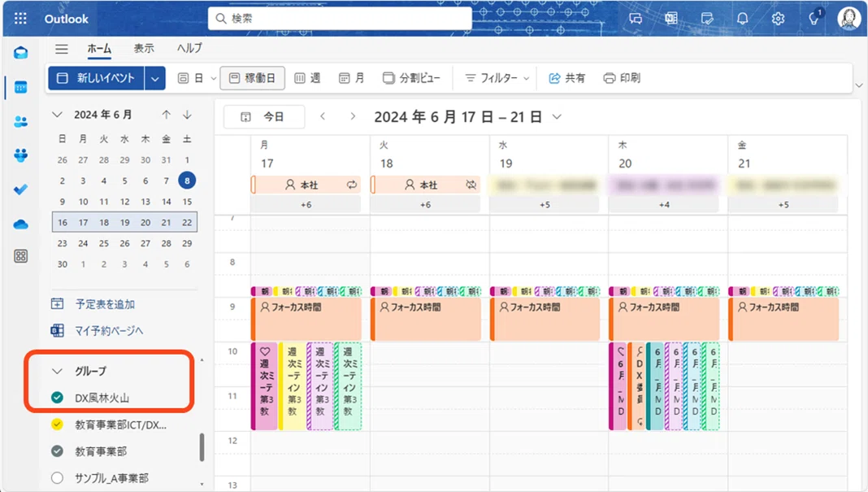Click the Add calendar icon
The image size is (868, 492).
pyautogui.click(x=57, y=303)
